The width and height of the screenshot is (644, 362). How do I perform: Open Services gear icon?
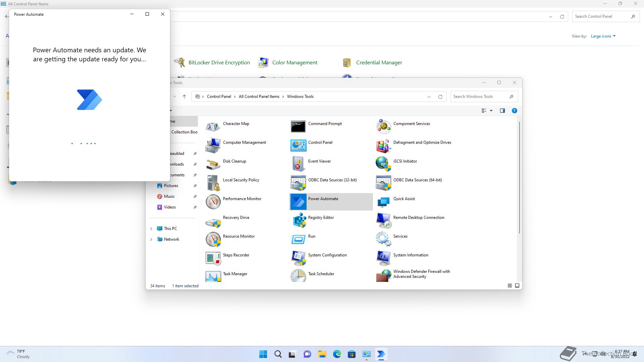pos(383,239)
